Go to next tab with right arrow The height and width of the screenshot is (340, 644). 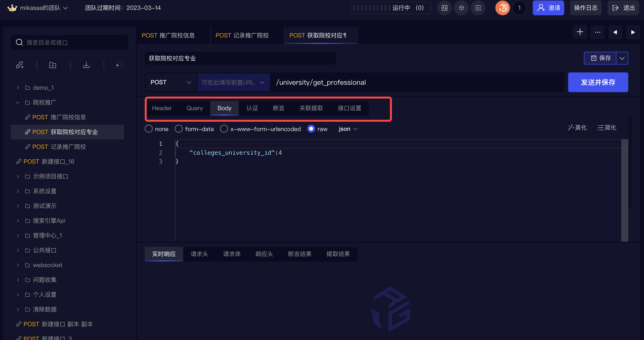point(633,32)
